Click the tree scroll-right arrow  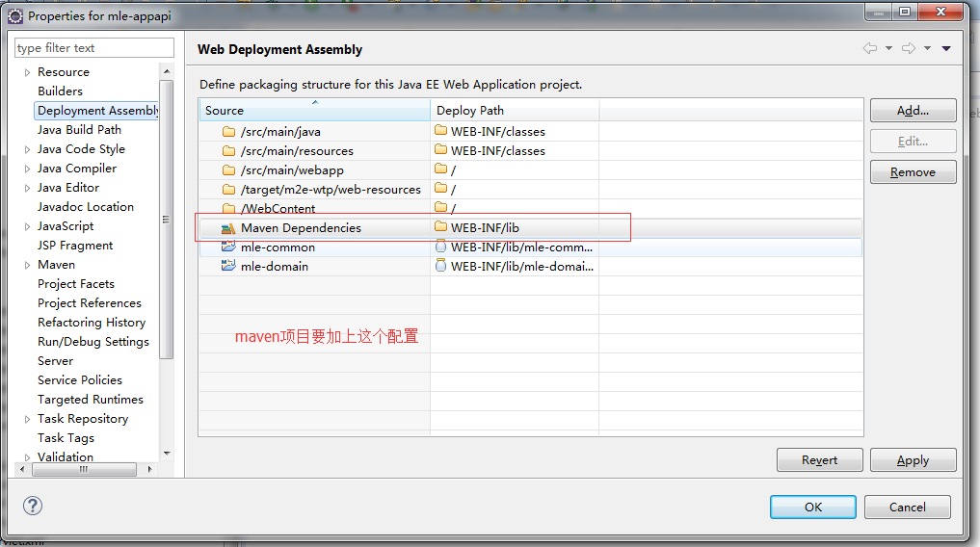tap(149, 469)
